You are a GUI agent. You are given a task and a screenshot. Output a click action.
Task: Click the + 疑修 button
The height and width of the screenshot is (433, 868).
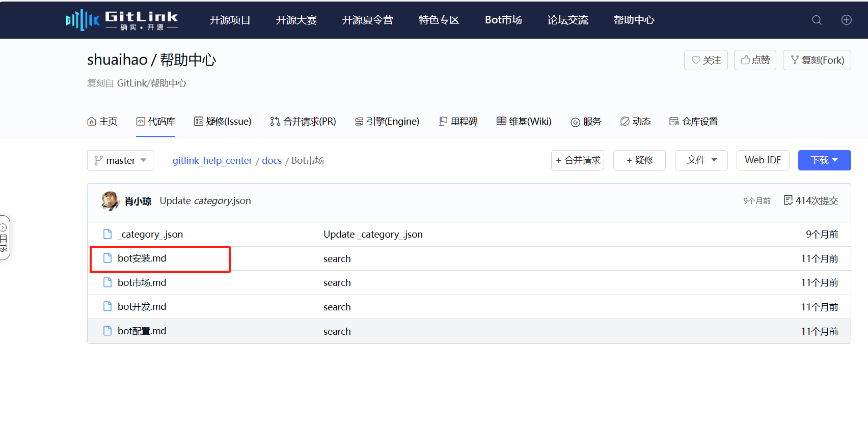(639, 160)
